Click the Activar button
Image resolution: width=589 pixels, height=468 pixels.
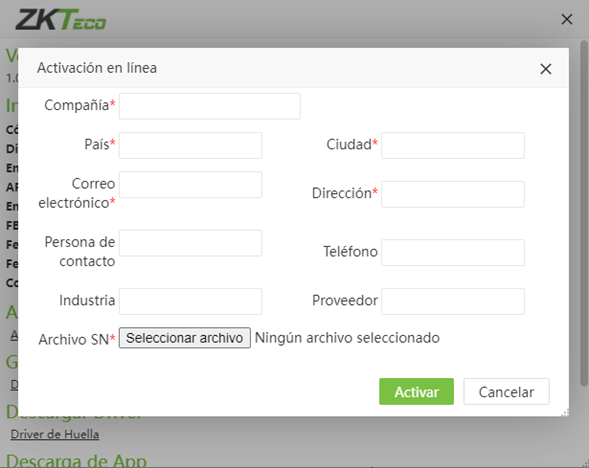tap(416, 391)
